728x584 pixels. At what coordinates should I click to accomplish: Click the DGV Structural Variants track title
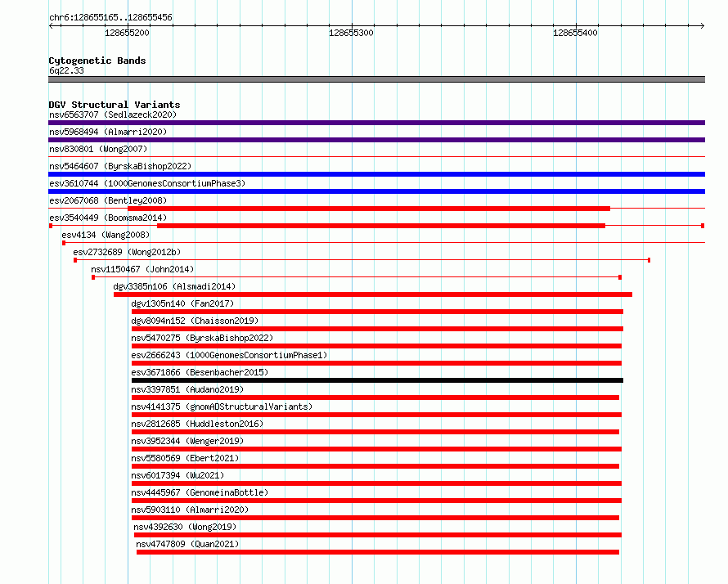115,105
